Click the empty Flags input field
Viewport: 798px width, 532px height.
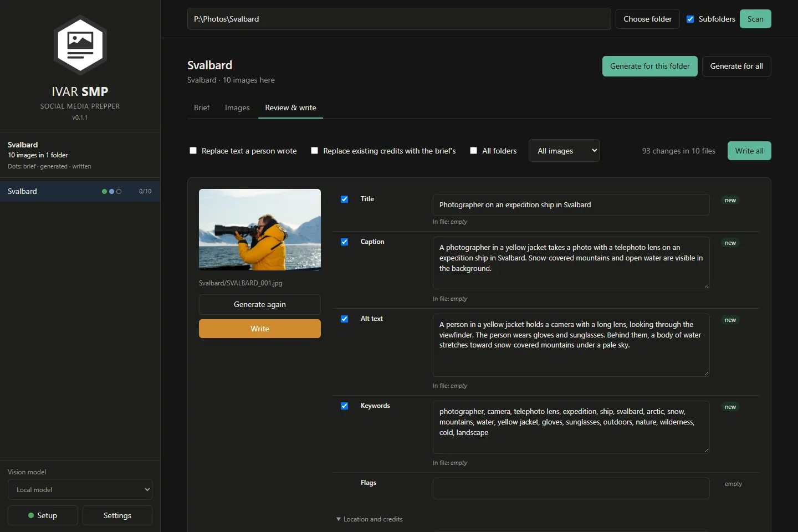point(571,488)
